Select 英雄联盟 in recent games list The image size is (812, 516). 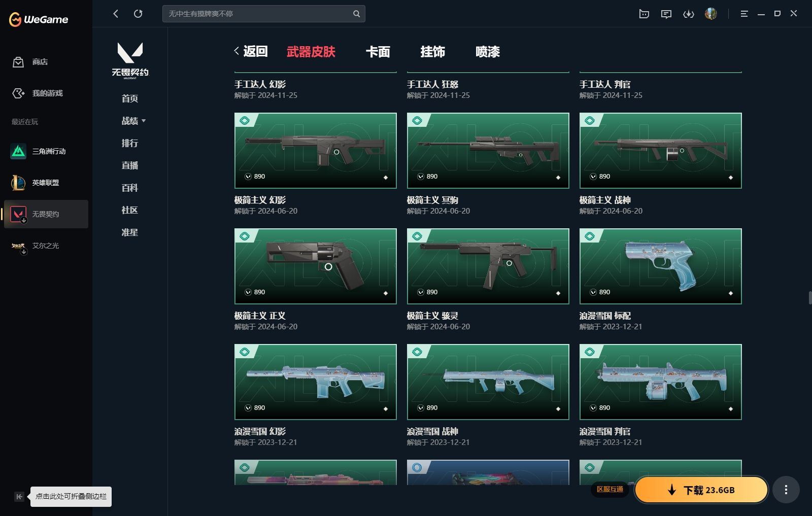[45, 183]
